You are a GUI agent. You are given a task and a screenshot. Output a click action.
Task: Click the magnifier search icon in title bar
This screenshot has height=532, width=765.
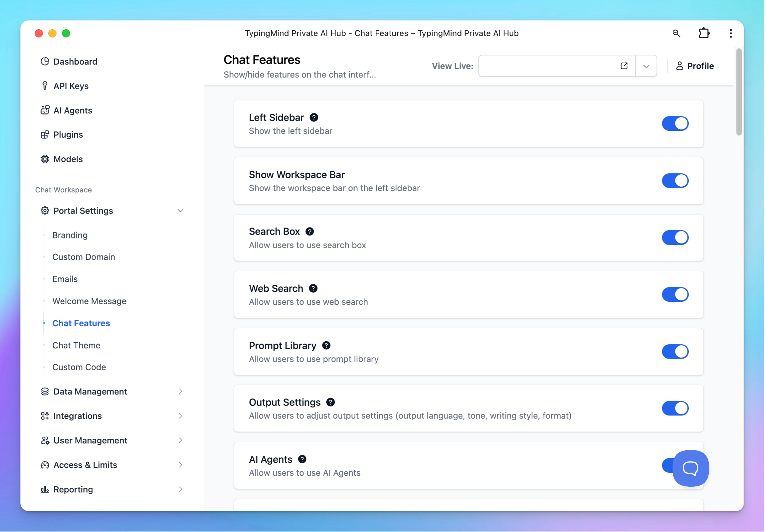click(x=676, y=33)
